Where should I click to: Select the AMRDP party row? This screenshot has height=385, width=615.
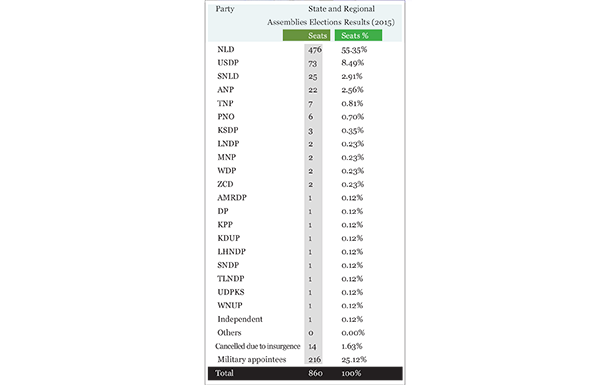tap(305, 198)
